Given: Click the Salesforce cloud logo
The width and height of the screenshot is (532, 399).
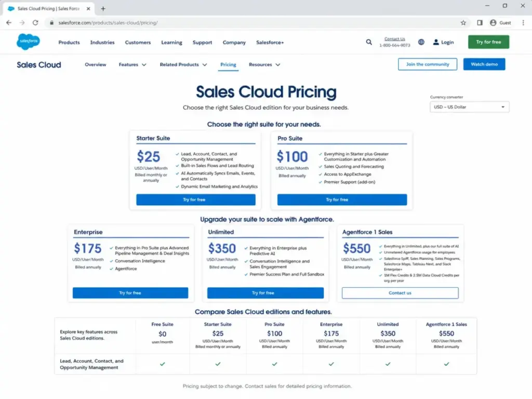Looking at the screenshot, I should coord(28,42).
